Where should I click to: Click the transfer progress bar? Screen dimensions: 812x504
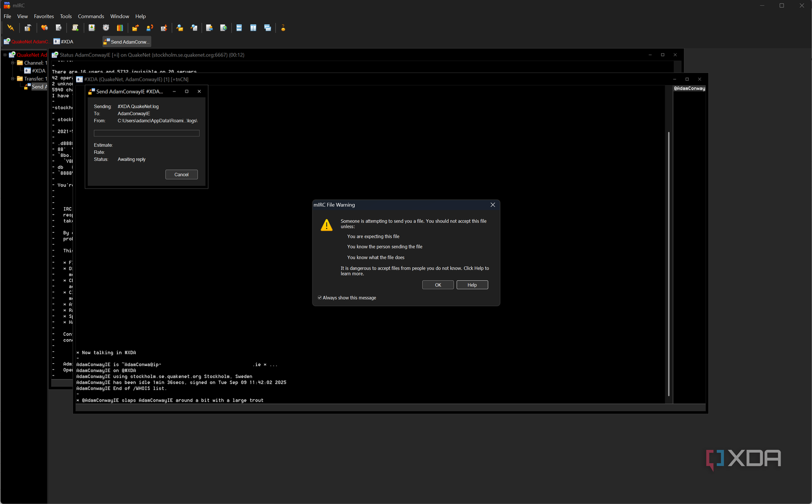click(x=146, y=133)
